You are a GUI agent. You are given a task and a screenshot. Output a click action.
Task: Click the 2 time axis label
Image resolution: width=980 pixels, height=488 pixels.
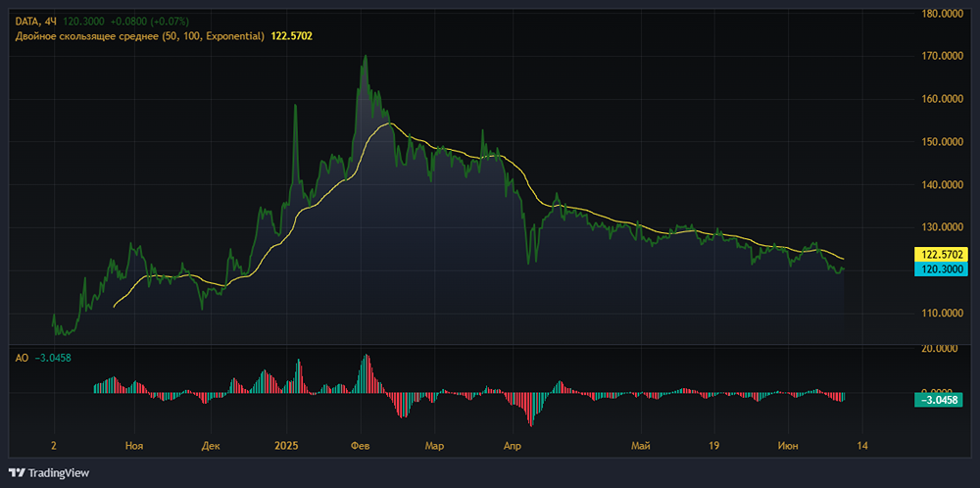click(54, 446)
